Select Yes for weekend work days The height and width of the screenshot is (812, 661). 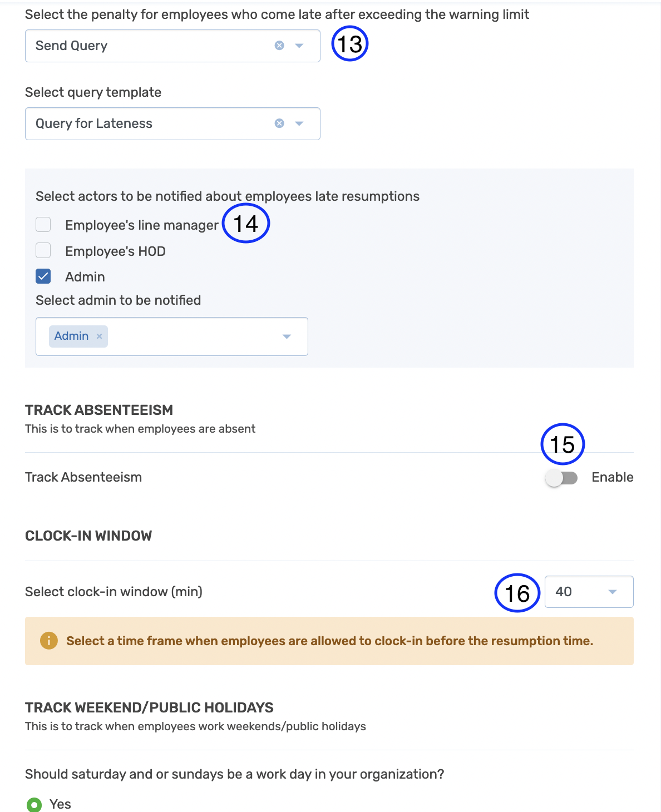click(35, 804)
